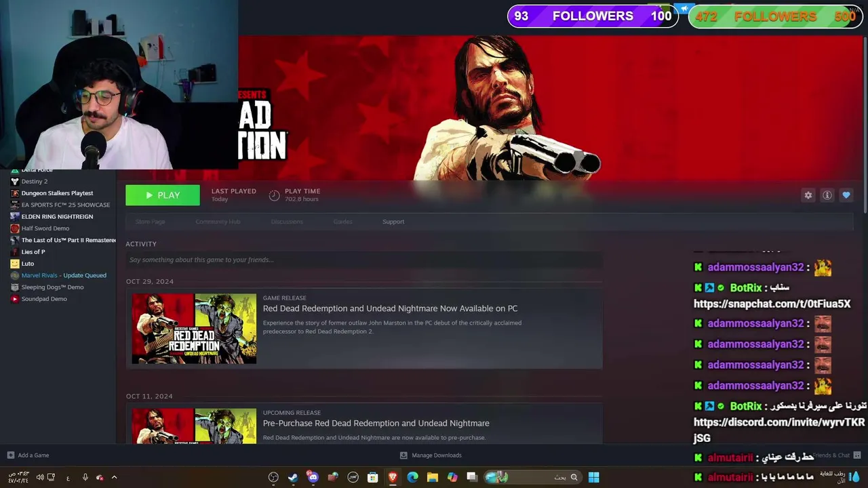Click the Windows Start button
This screenshot has height=488, width=868.
[x=593, y=477]
